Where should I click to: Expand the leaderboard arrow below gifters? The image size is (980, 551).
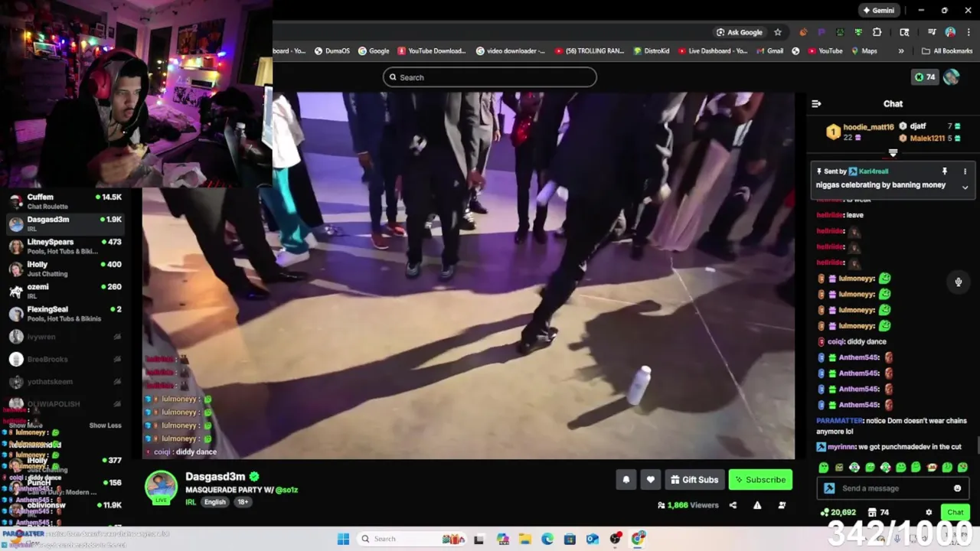pyautogui.click(x=893, y=153)
